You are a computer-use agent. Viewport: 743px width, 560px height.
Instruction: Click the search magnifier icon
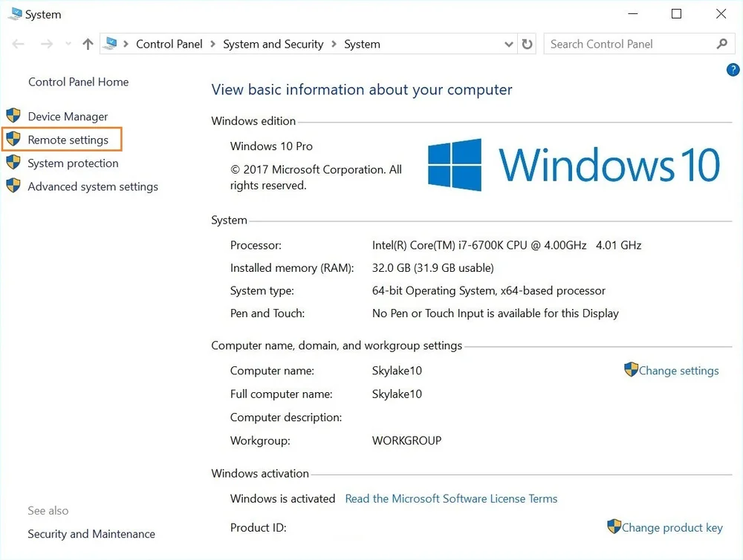[x=721, y=44]
